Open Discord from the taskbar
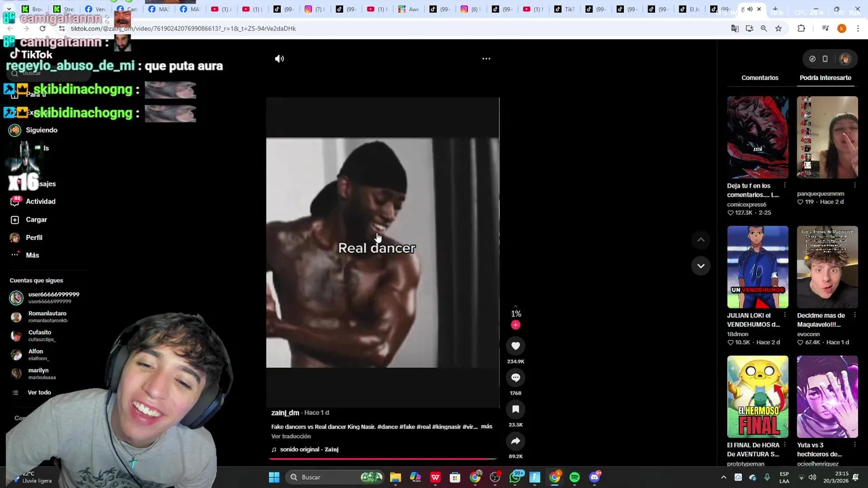 pyautogui.click(x=595, y=477)
